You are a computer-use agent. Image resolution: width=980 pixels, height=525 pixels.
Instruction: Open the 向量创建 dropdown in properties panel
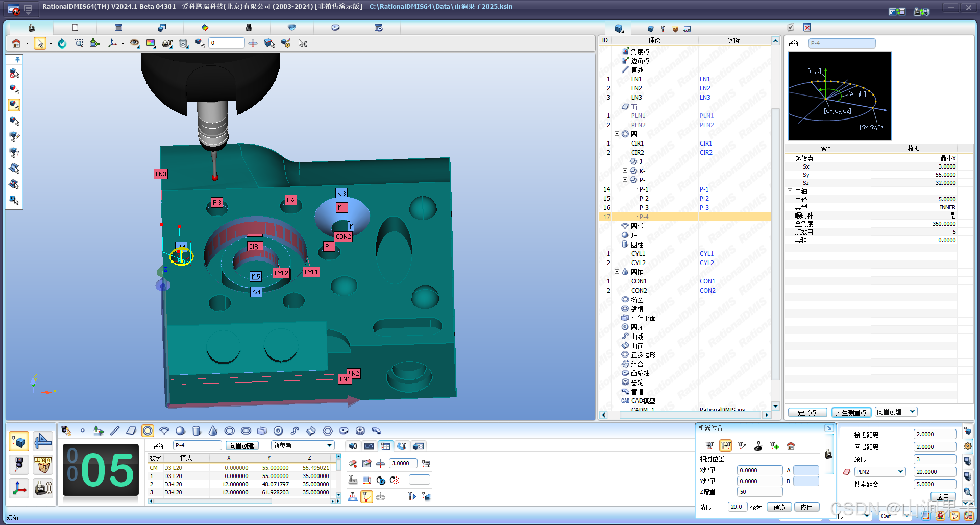[912, 412]
